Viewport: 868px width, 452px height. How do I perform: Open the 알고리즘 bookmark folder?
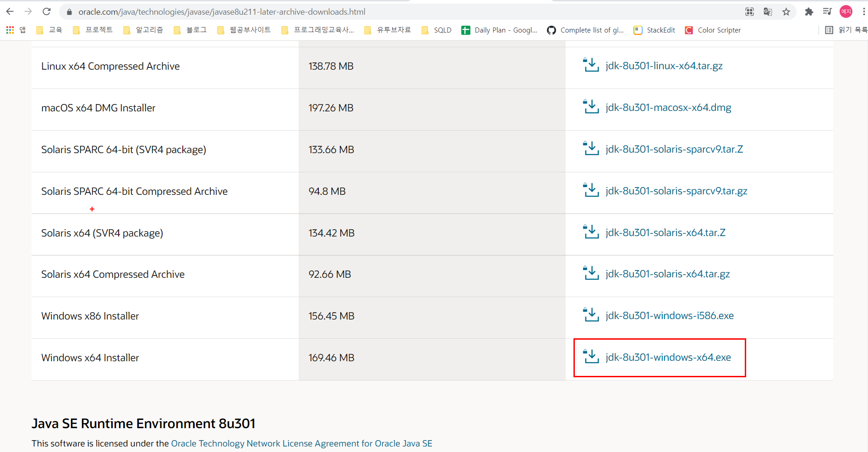(x=143, y=30)
